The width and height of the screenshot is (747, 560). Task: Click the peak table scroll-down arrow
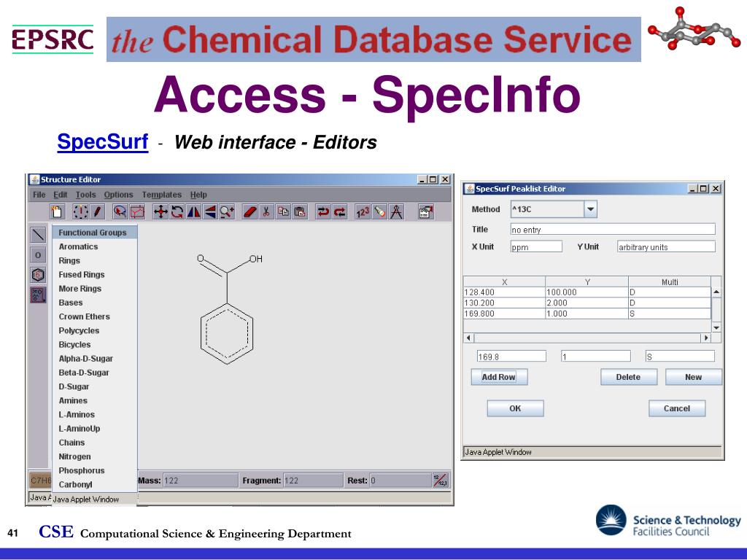click(x=716, y=327)
